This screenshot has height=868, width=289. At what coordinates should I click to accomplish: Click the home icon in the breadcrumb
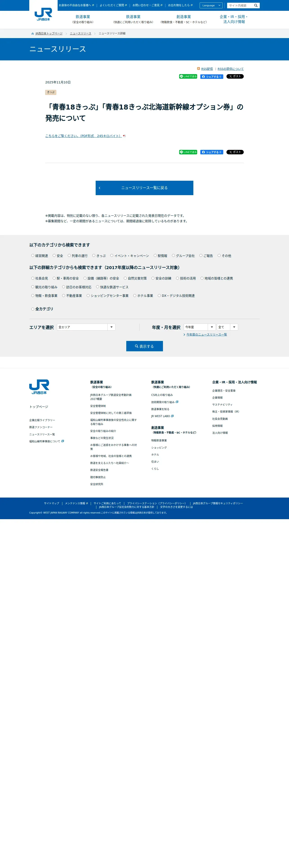33,34
